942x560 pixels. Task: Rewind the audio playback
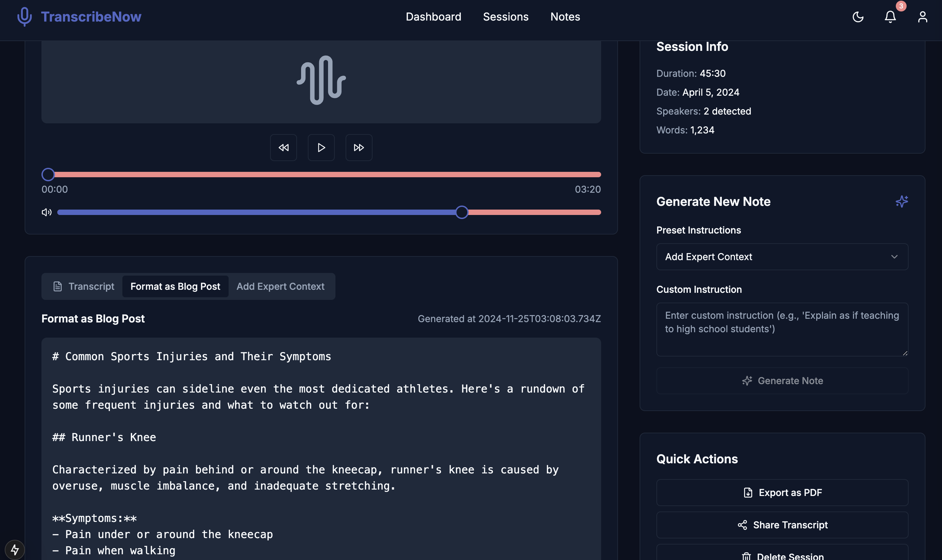tap(283, 147)
